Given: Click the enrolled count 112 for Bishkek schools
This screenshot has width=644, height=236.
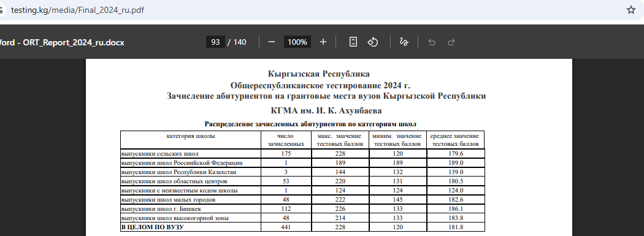Looking at the screenshot, I should [x=286, y=209].
